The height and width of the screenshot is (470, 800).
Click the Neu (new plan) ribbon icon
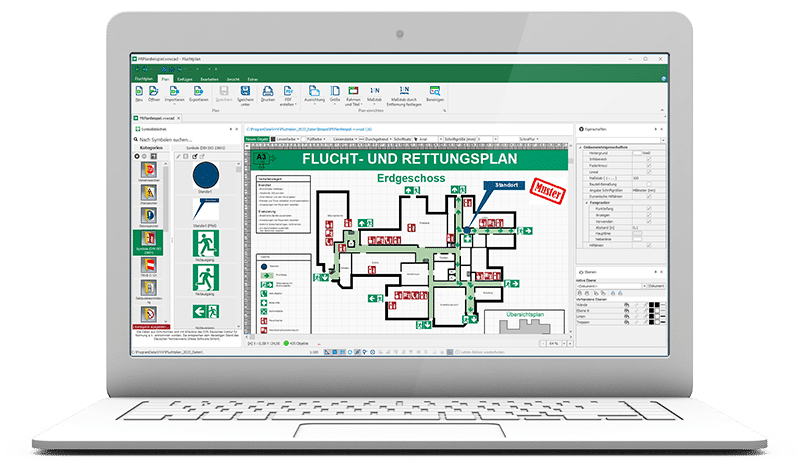tap(139, 93)
